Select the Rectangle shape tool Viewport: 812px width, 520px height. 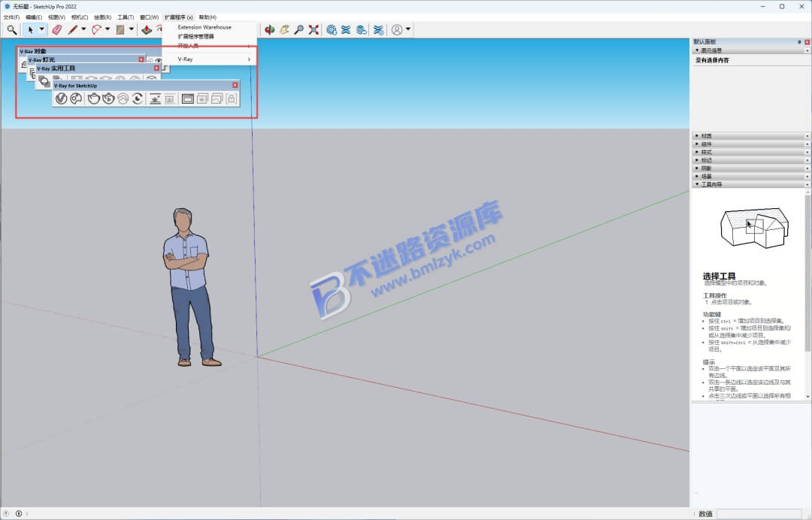(120, 30)
